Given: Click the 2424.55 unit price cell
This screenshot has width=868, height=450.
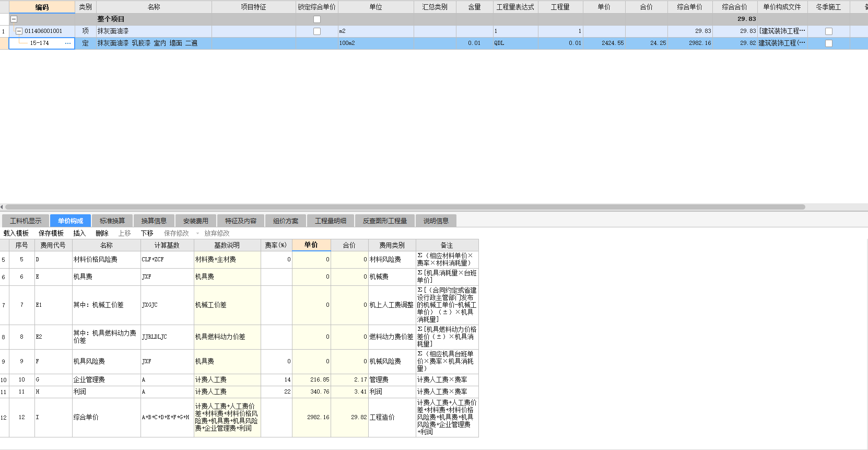Looking at the screenshot, I should 604,43.
